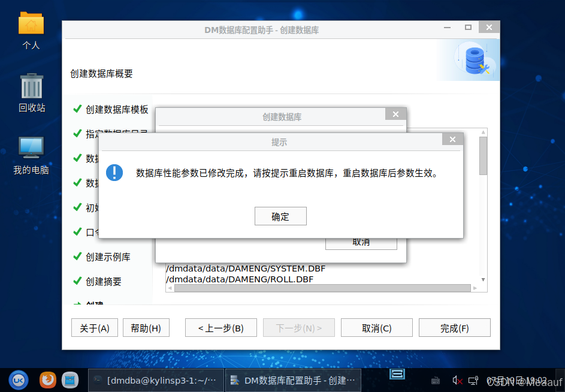Open 关于(A) about button
This screenshot has width=565, height=392.
(95, 327)
